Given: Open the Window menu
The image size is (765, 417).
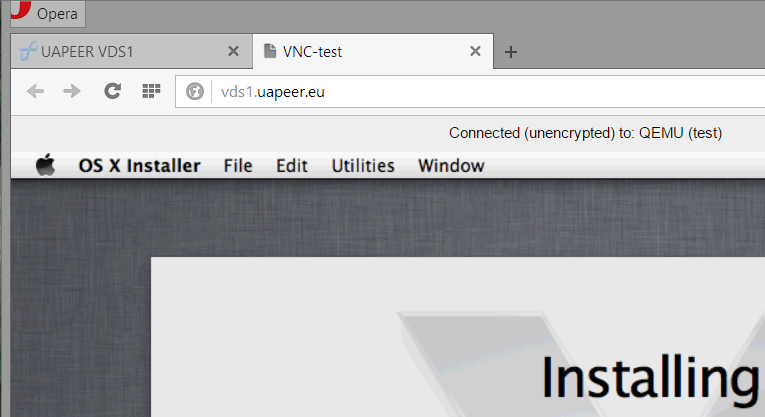Looking at the screenshot, I should tap(451, 166).
